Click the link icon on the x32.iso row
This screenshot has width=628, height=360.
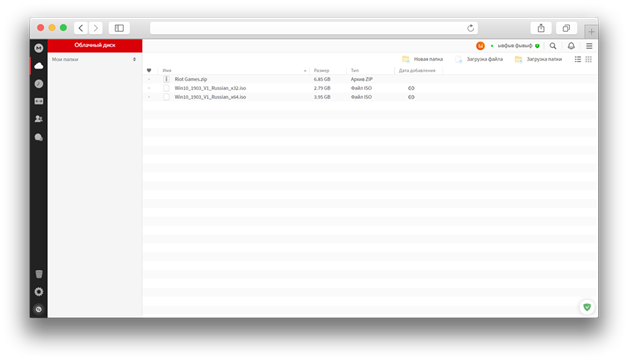[x=411, y=88]
